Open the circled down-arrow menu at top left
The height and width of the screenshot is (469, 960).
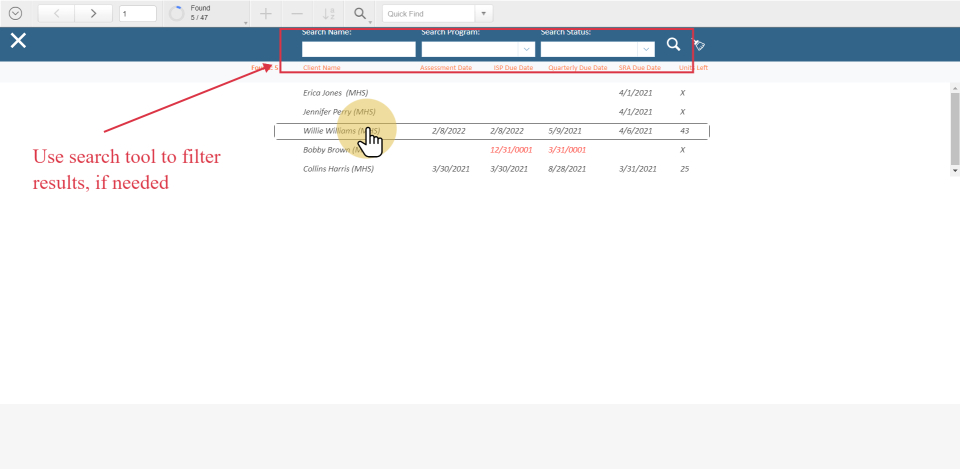(15, 14)
